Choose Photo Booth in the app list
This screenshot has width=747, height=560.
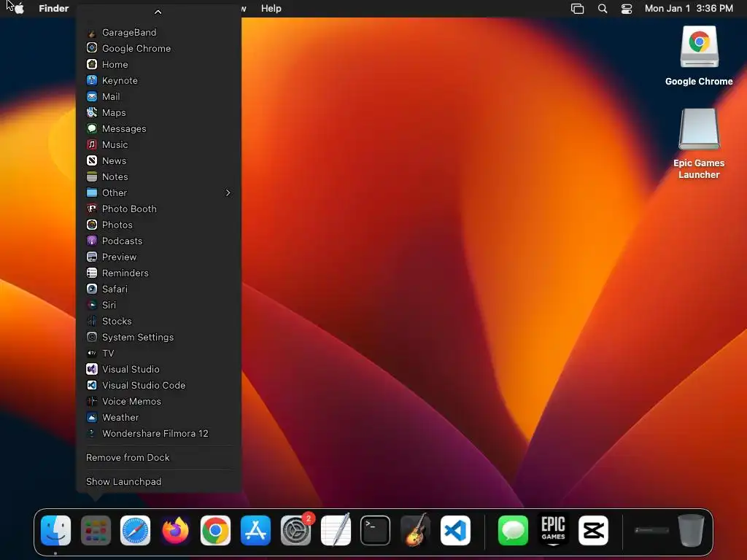(x=158, y=209)
